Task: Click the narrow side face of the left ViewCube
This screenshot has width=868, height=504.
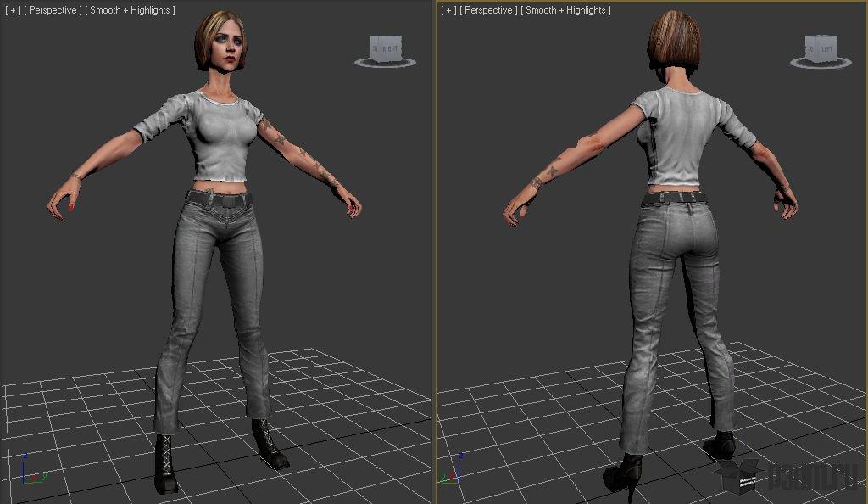Action: [375, 48]
